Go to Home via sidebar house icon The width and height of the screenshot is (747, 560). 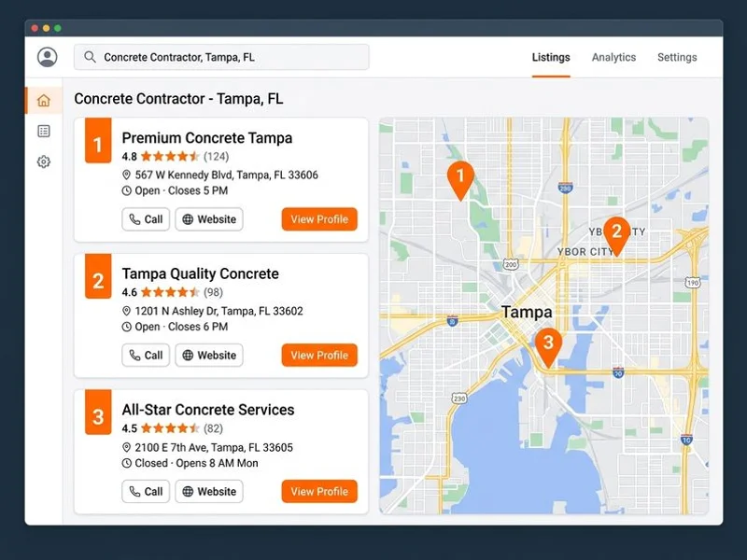[44, 101]
